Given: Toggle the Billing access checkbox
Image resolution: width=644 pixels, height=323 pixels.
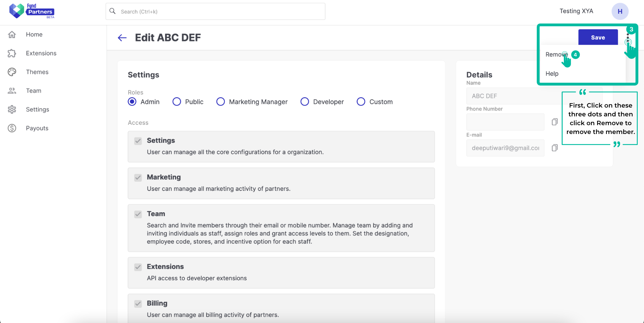Looking at the screenshot, I should 138,304.
